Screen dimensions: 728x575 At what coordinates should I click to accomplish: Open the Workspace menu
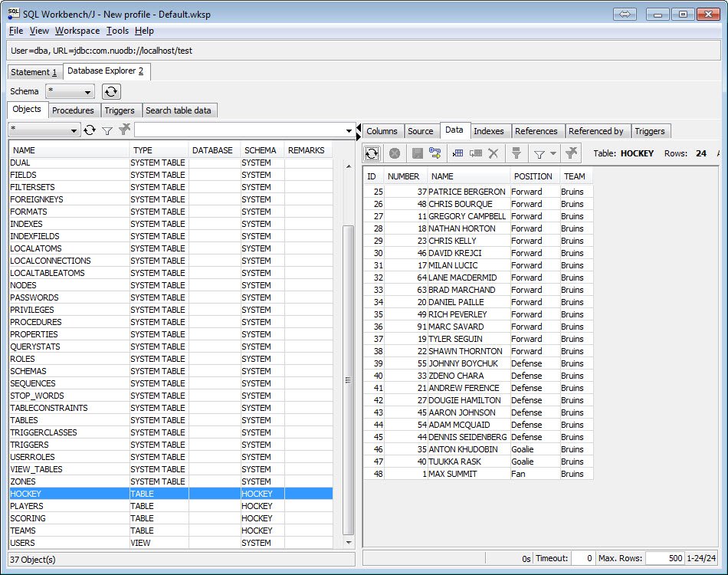point(77,31)
